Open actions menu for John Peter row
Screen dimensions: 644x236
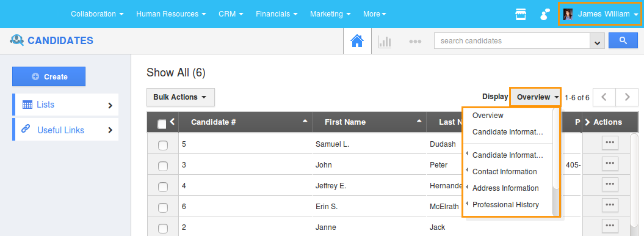tap(610, 163)
